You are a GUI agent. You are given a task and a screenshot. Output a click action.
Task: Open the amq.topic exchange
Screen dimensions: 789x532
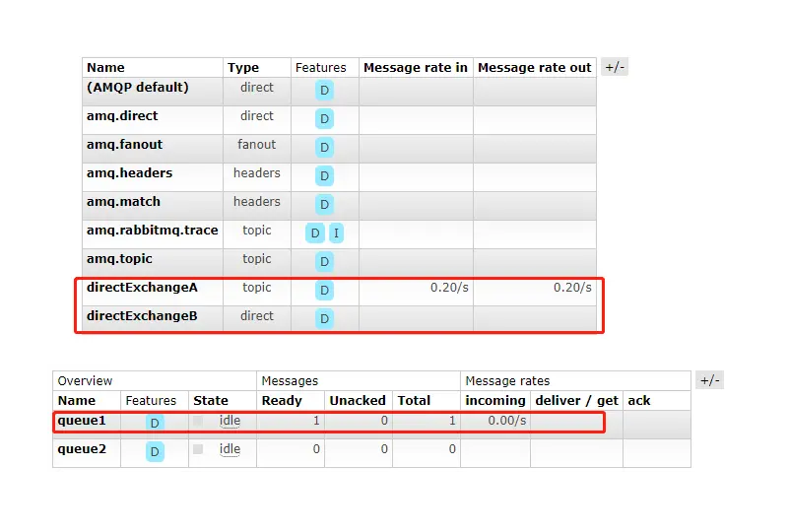(119, 259)
